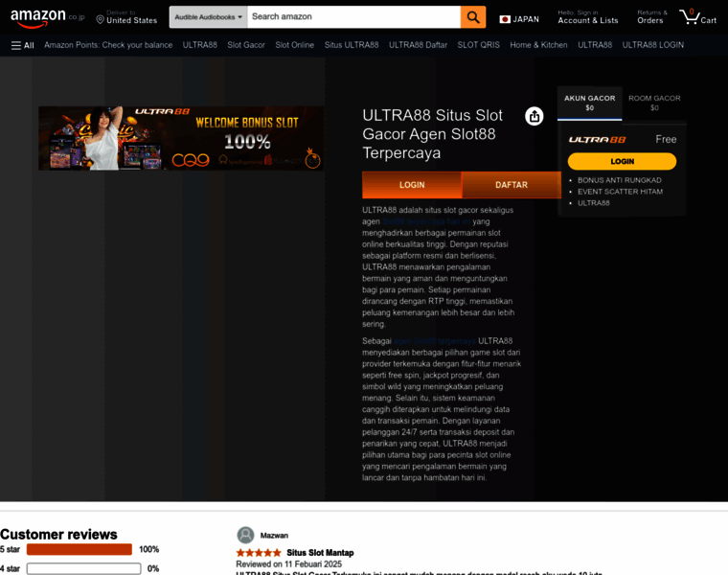Select the ROOM GACOR tab
Screen dimensions: 728x575
point(654,103)
